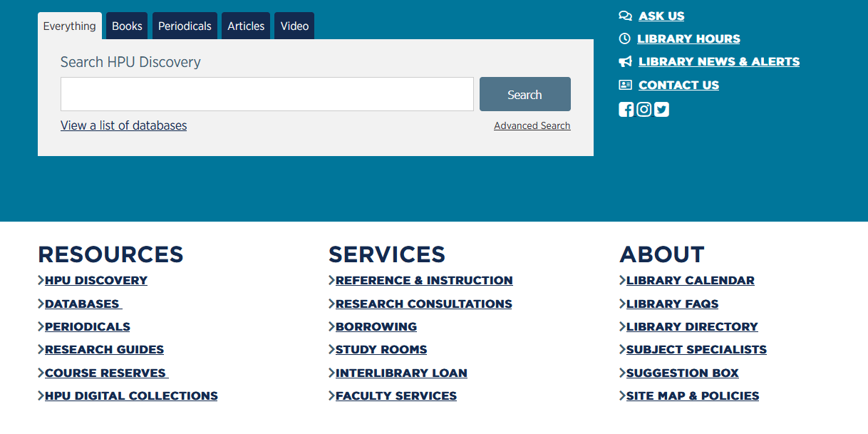The width and height of the screenshot is (868, 434).
Task: Open the Subject Specialists link
Action: tap(696, 349)
